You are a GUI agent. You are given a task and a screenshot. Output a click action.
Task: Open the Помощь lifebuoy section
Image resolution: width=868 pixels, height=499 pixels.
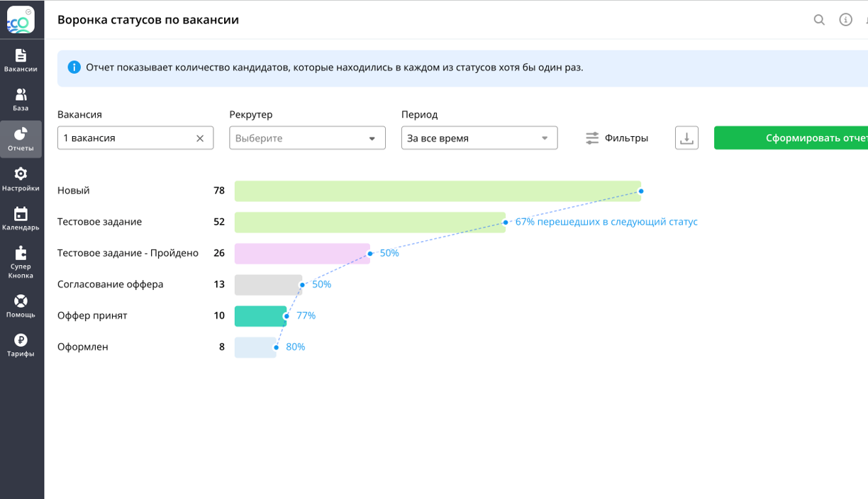tap(21, 305)
